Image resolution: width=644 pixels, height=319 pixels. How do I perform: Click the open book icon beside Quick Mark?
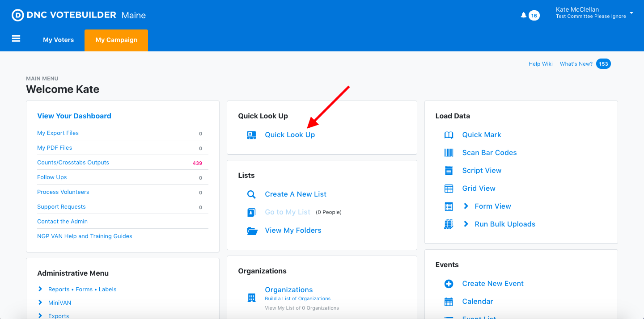pyautogui.click(x=449, y=135)
